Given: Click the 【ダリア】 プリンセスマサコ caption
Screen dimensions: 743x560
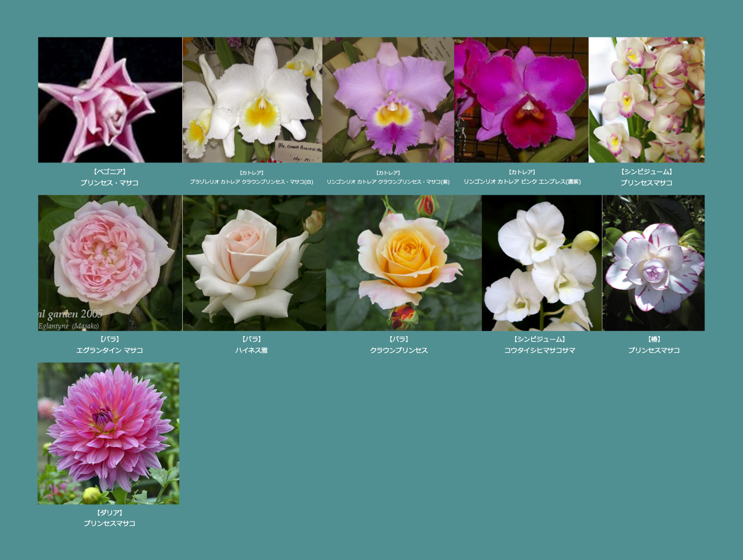Looking at the screenshot, I should 109,523.
